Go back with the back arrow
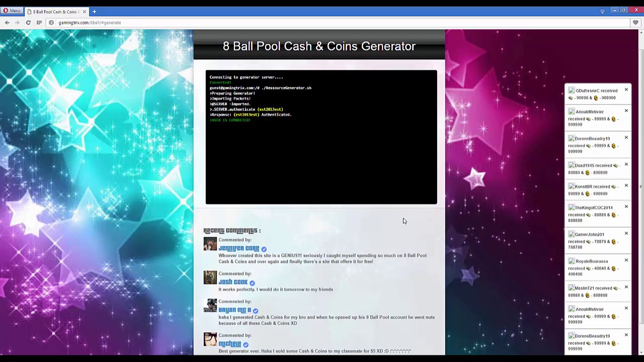 (x=7, y=23)
